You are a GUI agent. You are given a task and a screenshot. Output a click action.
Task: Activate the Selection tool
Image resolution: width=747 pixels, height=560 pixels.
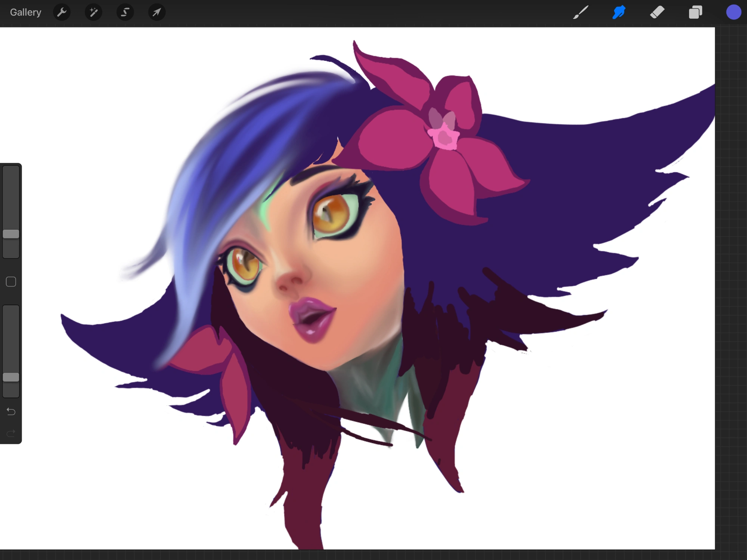[125, 12]
